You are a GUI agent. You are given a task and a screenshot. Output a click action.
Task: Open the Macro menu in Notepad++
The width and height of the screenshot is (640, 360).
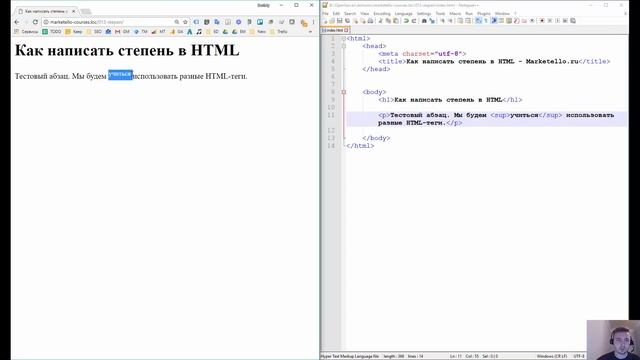(x=455, y=13)
